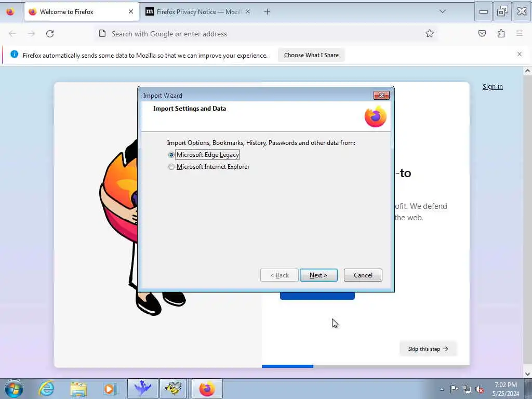
Task: Click Firefox taskbar button
Action: coord(207,389)
